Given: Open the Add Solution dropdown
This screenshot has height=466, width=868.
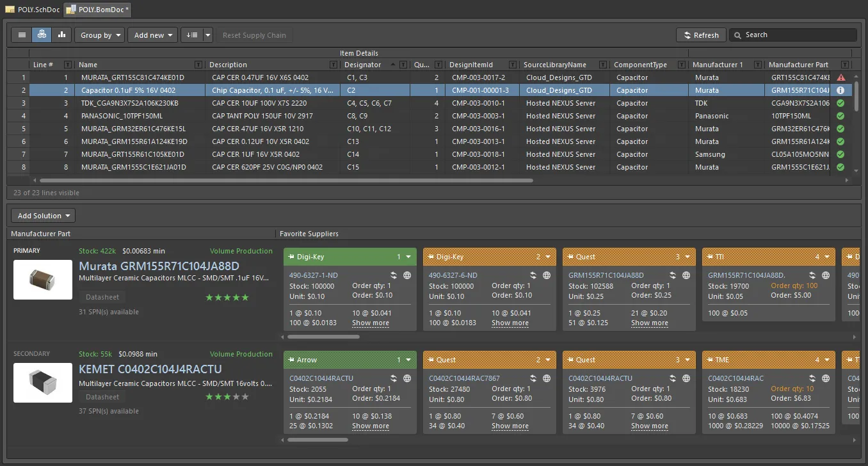Looking at the screenshot, I should (43, 216).
